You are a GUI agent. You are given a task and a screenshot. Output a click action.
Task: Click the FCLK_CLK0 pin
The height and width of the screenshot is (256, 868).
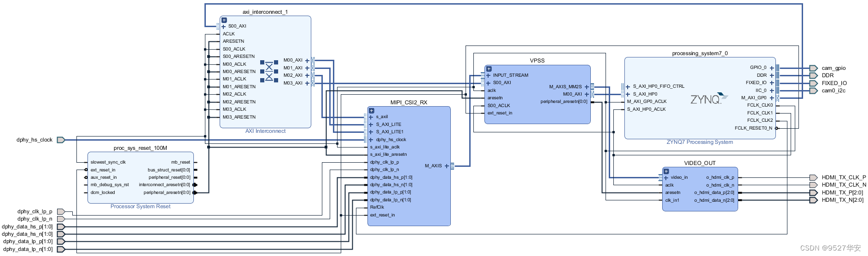[x=760, y=105]
